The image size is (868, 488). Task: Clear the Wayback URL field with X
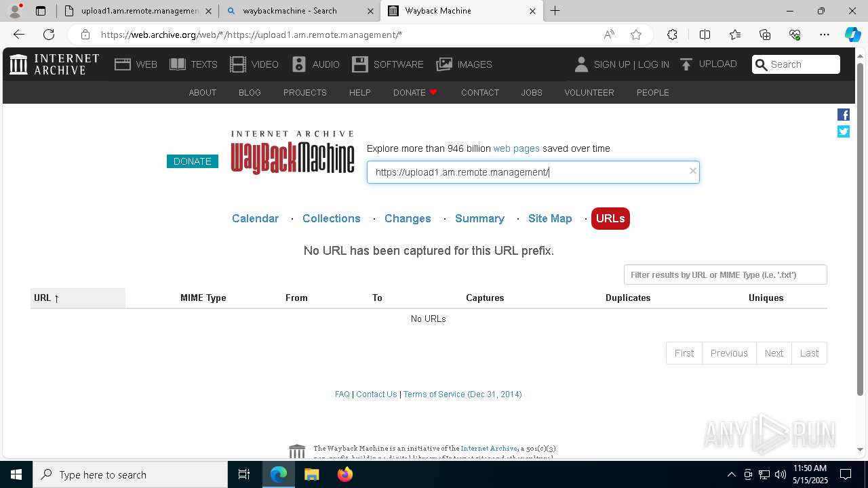(692, 171)
